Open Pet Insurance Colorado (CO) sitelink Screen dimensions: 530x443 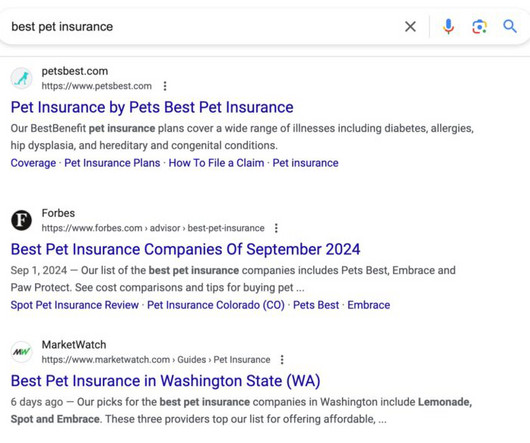tap(216, 305)
